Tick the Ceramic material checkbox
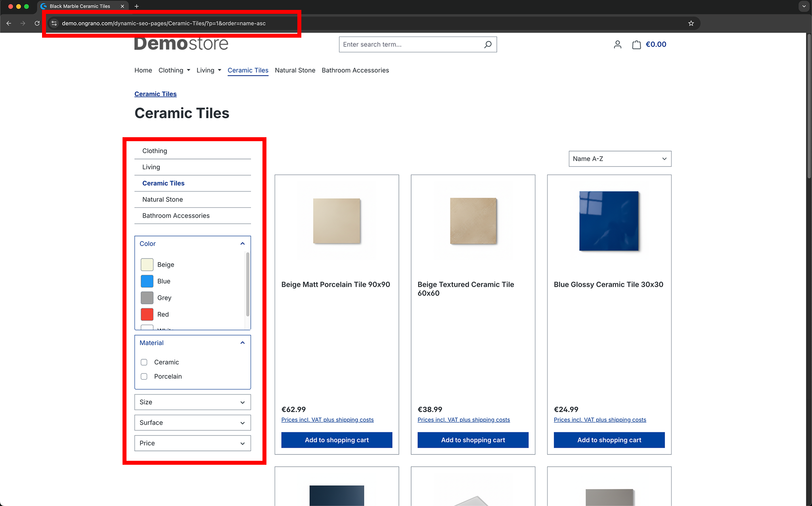 pyautogui.click(x=144, y=362)
